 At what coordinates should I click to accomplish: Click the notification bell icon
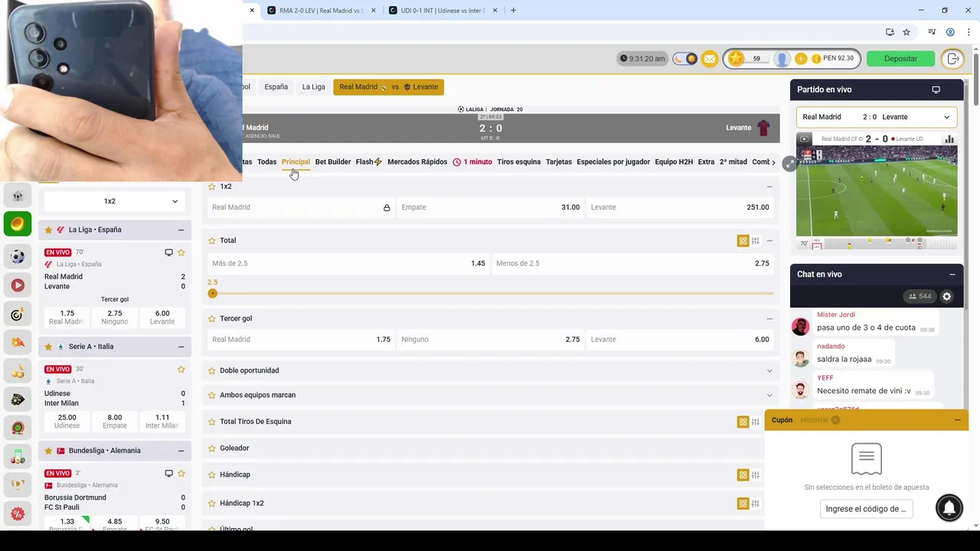(949, 508)
